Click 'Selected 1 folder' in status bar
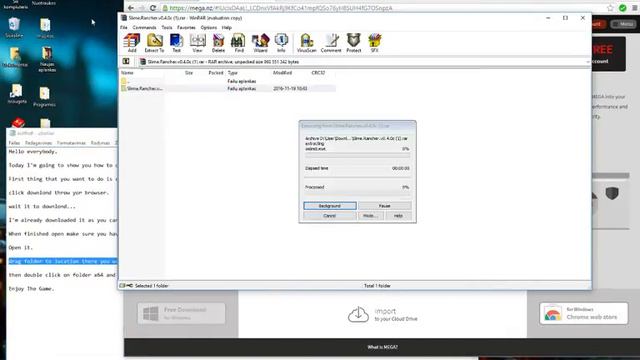 pyautogui.click(x=151, y=286)
